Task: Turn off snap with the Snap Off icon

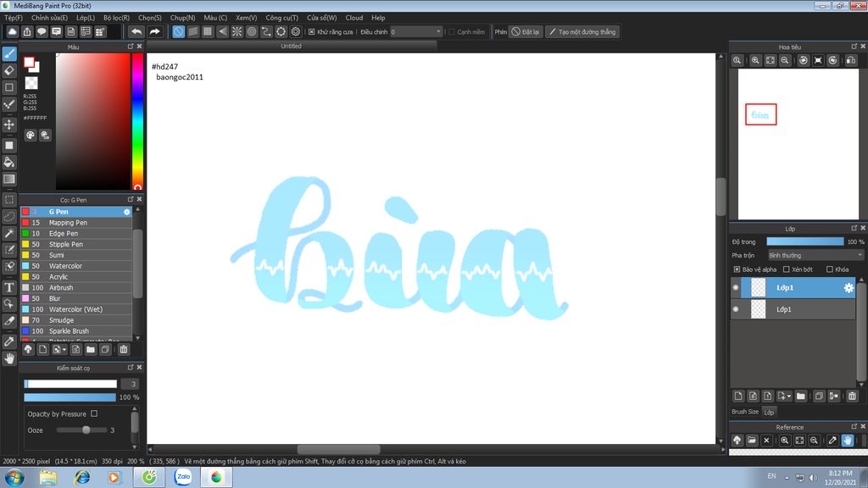Action: [x=178, y=31]
